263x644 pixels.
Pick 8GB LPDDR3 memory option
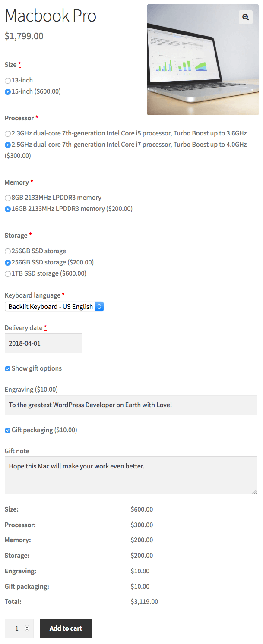8,198
